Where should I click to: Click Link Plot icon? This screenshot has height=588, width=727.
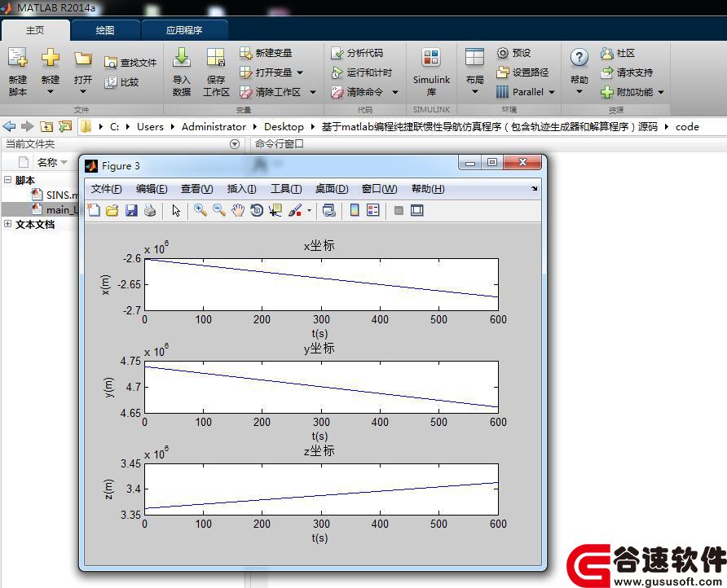pos(328,210)
